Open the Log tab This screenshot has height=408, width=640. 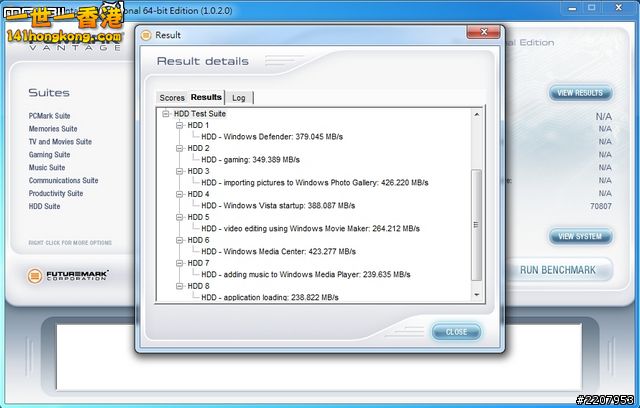pyautogui.click(x=239, y=97)
